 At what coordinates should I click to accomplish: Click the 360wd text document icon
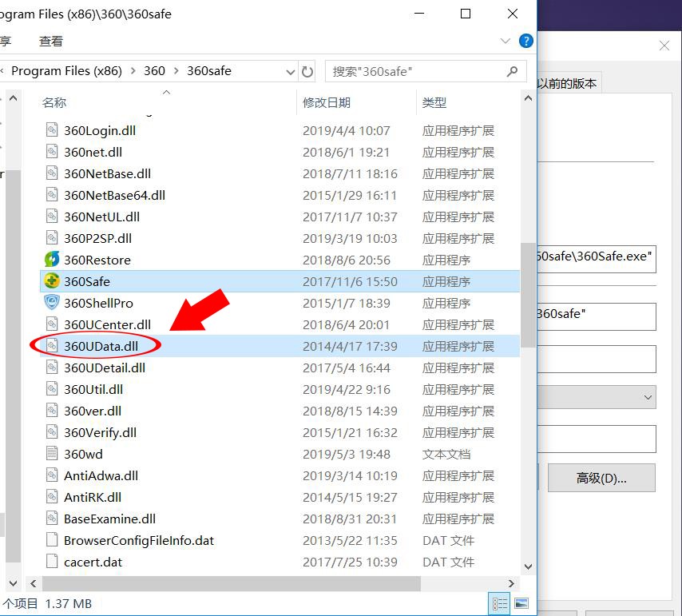[52, 454]
